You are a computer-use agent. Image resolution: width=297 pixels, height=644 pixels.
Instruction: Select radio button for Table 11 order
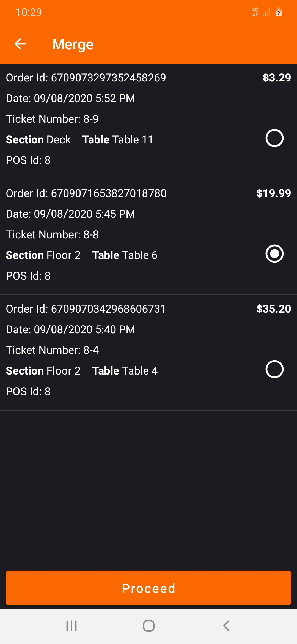tap(274, 138)
